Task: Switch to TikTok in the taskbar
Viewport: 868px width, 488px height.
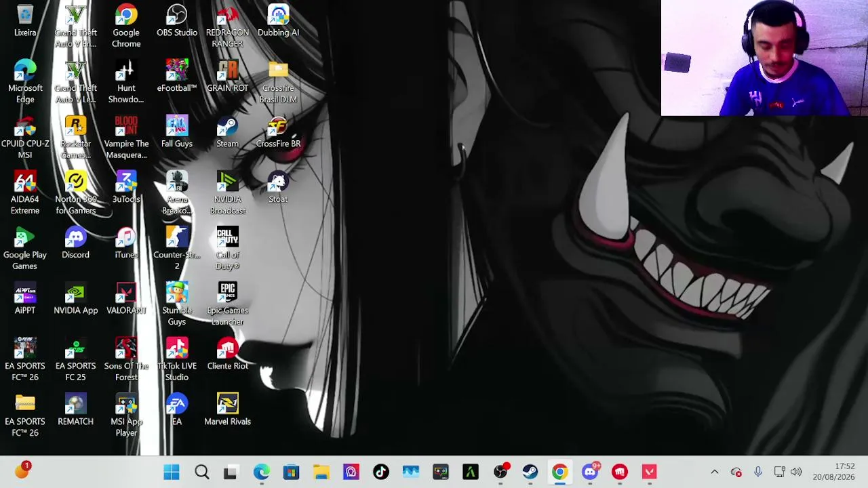Action: [380, 472]
